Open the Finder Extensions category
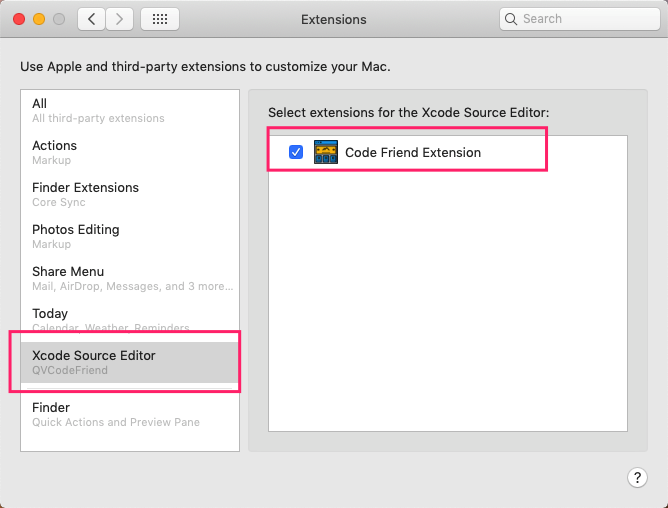Viewport: 668px width, 508px height. (x=130, y=194)
